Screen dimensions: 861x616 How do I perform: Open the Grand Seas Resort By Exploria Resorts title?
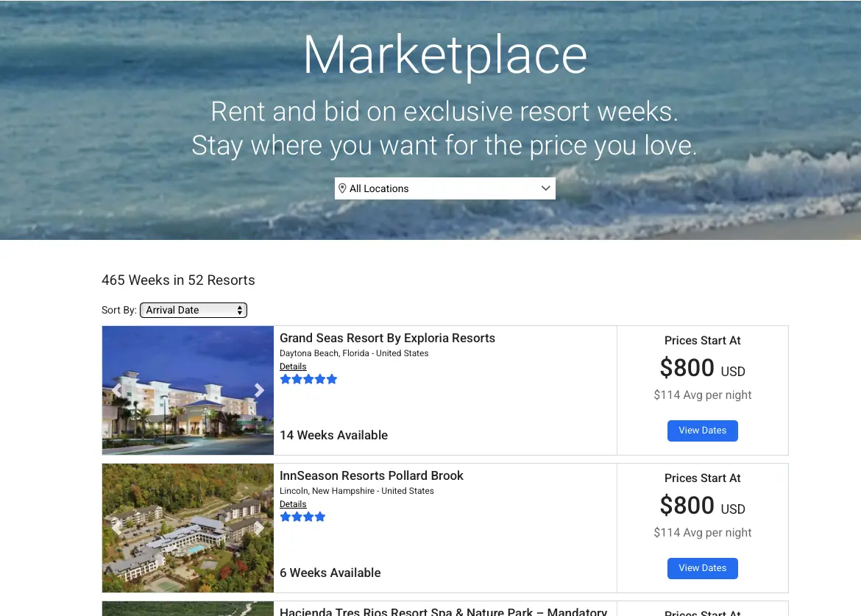[387, 339]
